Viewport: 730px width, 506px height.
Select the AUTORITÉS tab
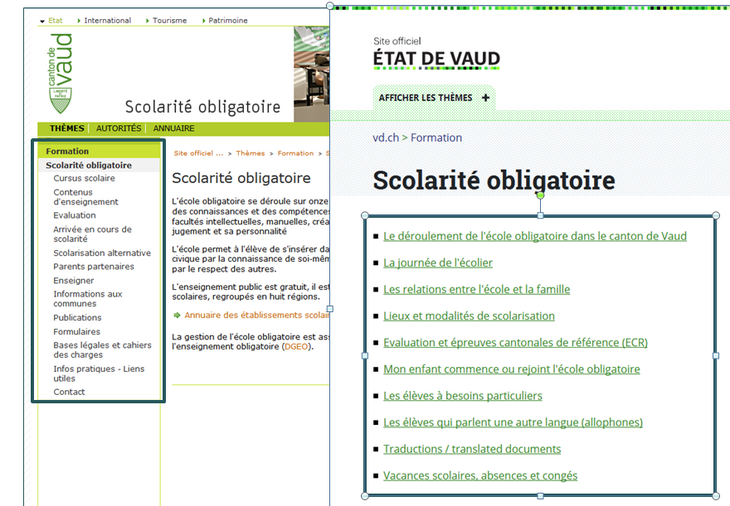118,128
